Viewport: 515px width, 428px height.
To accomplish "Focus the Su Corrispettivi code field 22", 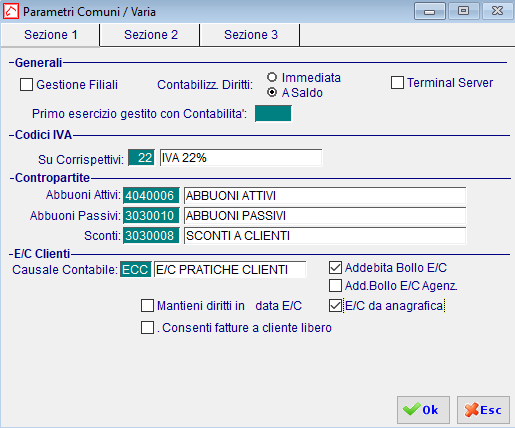I will (141, 157).
